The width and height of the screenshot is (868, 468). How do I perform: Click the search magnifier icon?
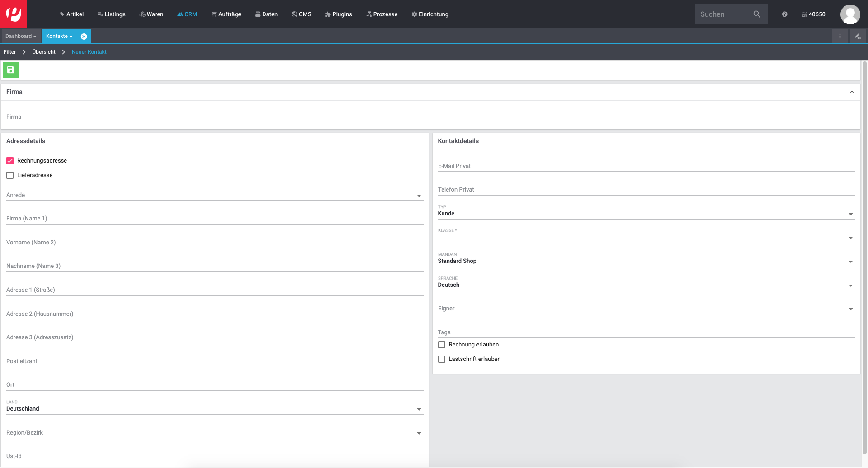click(x=757, y=14)
